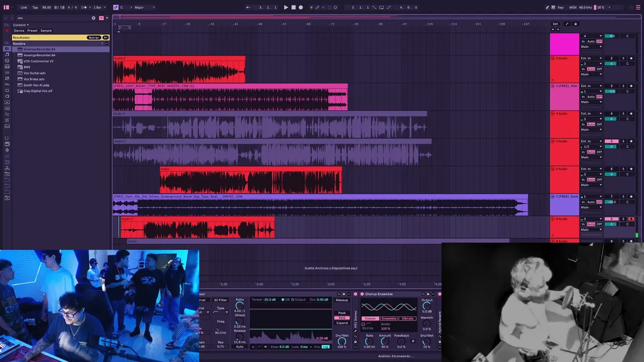The height and width of the screenshot is (362, 644).
Task: Click the Borrar button
Action: tap(94, 38)
